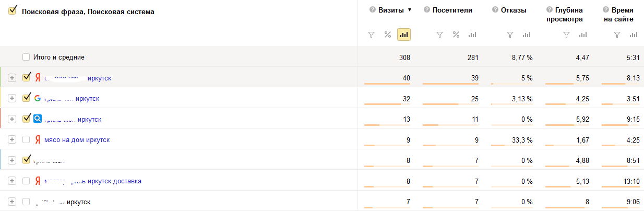The height and width of the screenshot is (211, 644).
Task: Open the help icon next to Отказы
Action: click(x=495, y=10)
